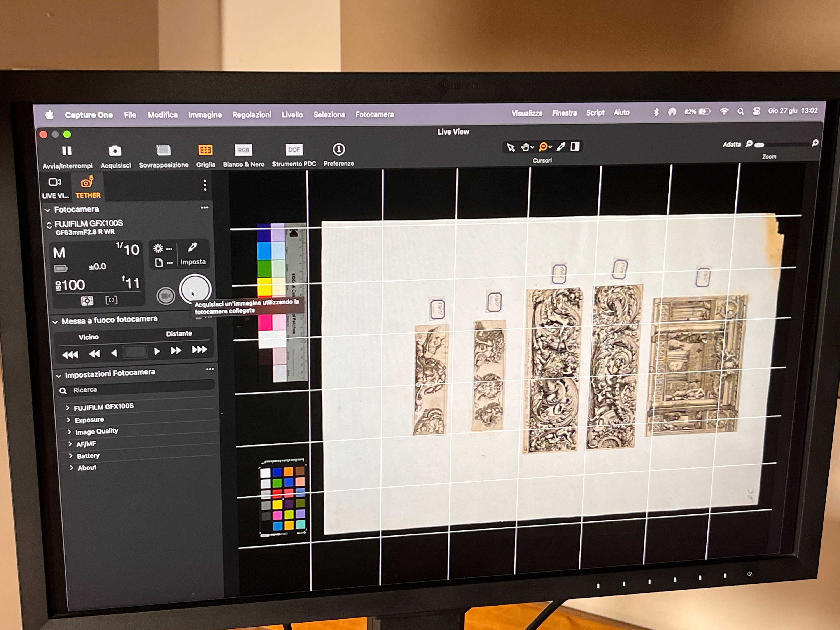The image size is (840, 630).
Task: Expand the Battery settings row
Action: pos(71,456)
